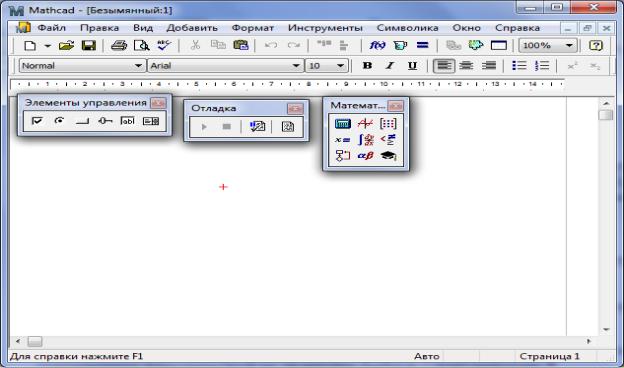Copy selection with the Copy icon
The height and width of the screenshot is (368, 624).
[x=218, y=45]
